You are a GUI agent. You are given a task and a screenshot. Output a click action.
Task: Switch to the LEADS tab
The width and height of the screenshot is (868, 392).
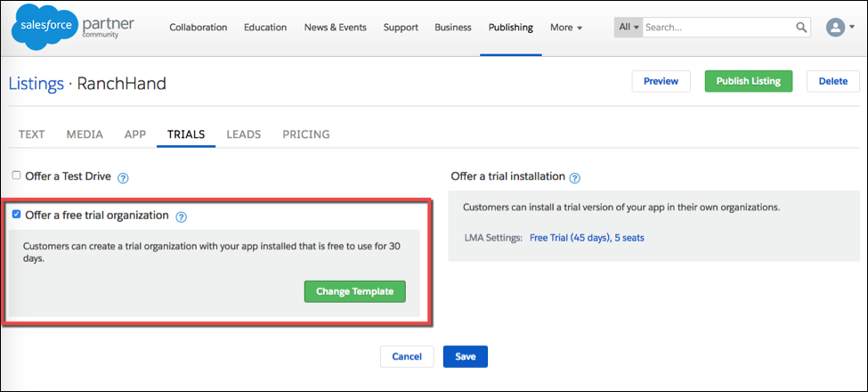coord(244,134)
